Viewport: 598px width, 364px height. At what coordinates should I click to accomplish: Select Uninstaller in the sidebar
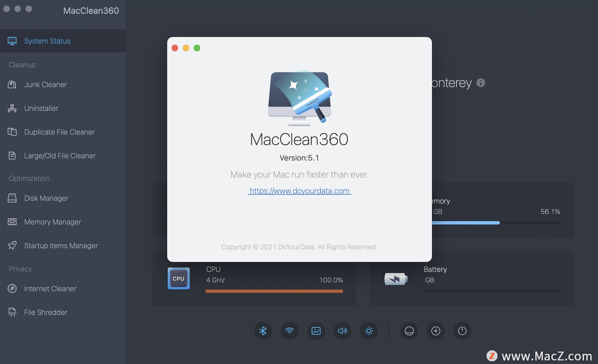click(x=41, y=108)
